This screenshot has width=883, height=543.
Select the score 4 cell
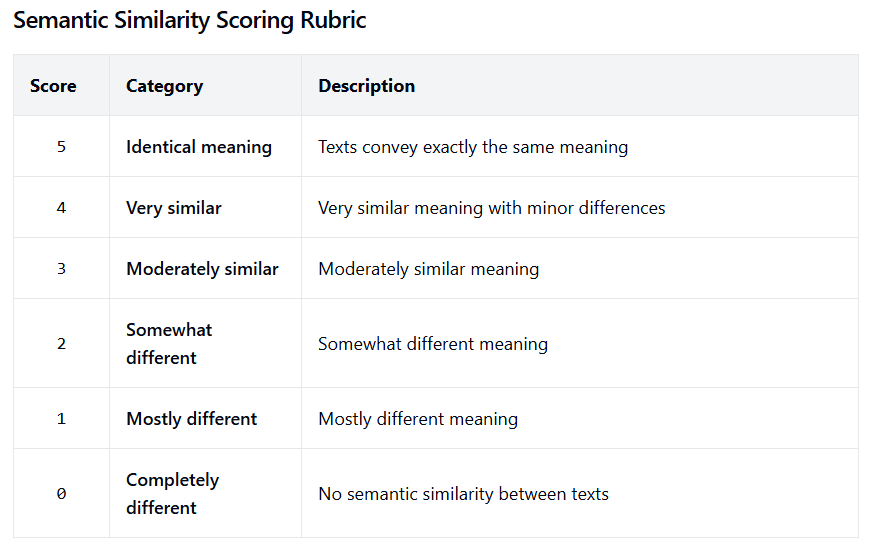61,208
